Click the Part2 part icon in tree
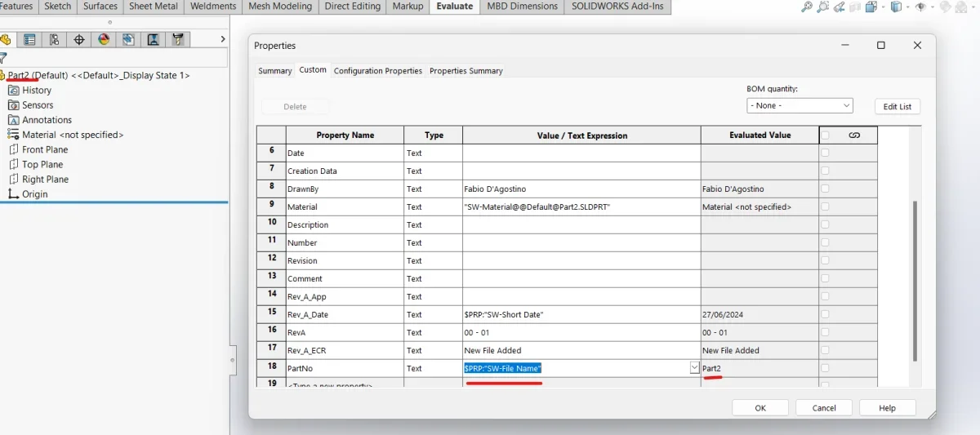This screenshot has height=435, width=980. (3, 75)
